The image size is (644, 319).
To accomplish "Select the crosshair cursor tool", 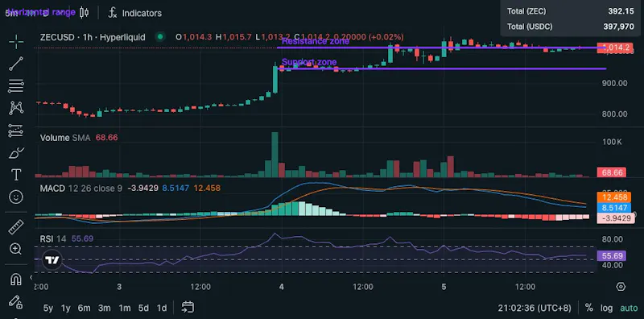I will point(16,42).
